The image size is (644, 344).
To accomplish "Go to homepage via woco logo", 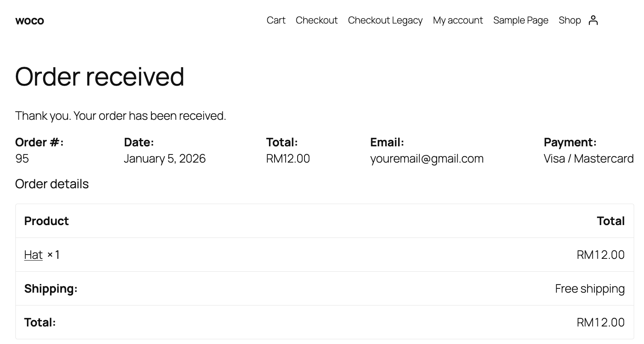I will [30, 21].
